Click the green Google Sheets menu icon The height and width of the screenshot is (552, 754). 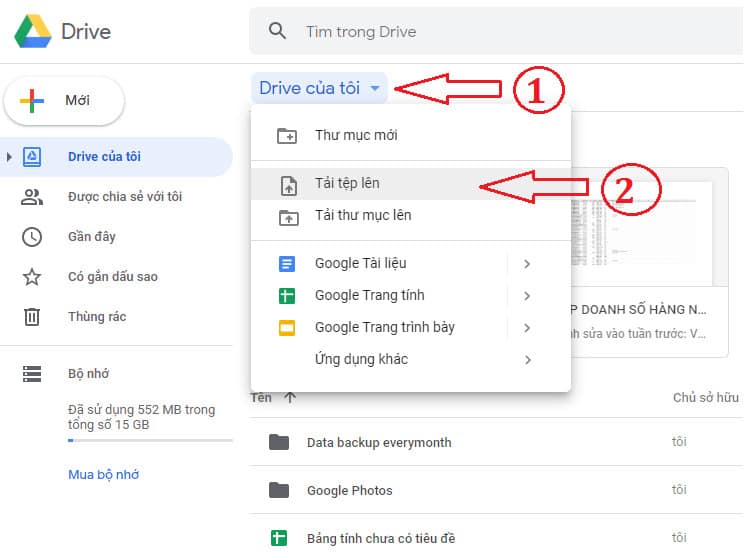point(287,296)
